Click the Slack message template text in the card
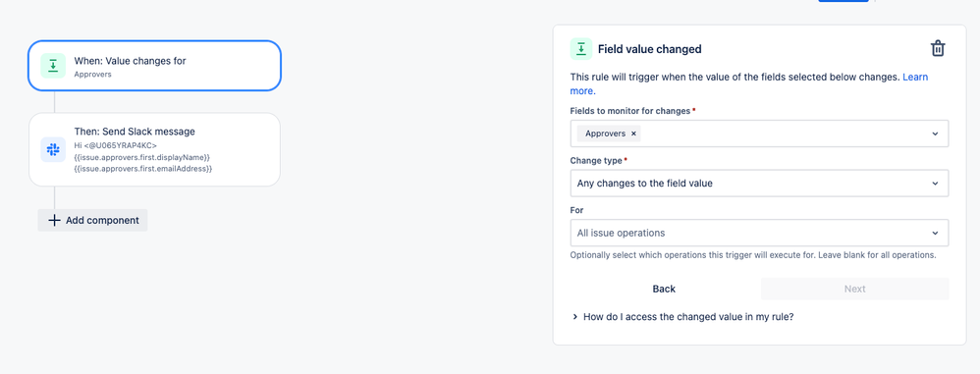Image resolution: width=980 pixels, height=374 pixels. 142,157
